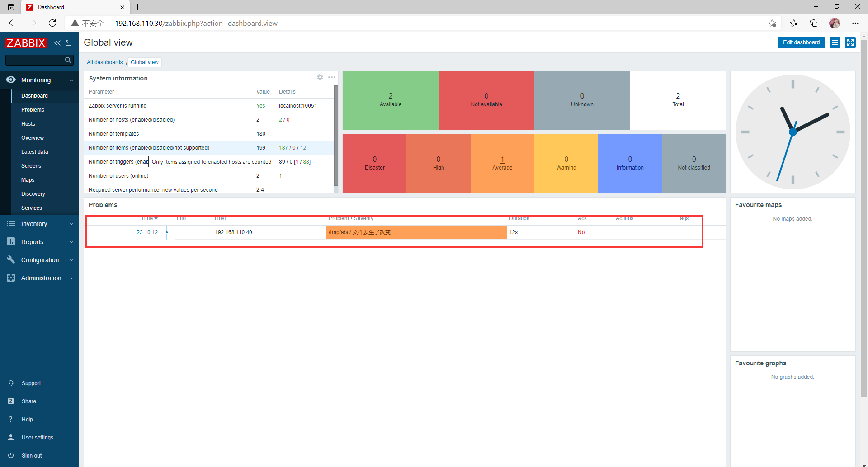Click the Inventory list icon
This screenshot has width=868, height=467.
pyautogui.click(x=11, y=224)
